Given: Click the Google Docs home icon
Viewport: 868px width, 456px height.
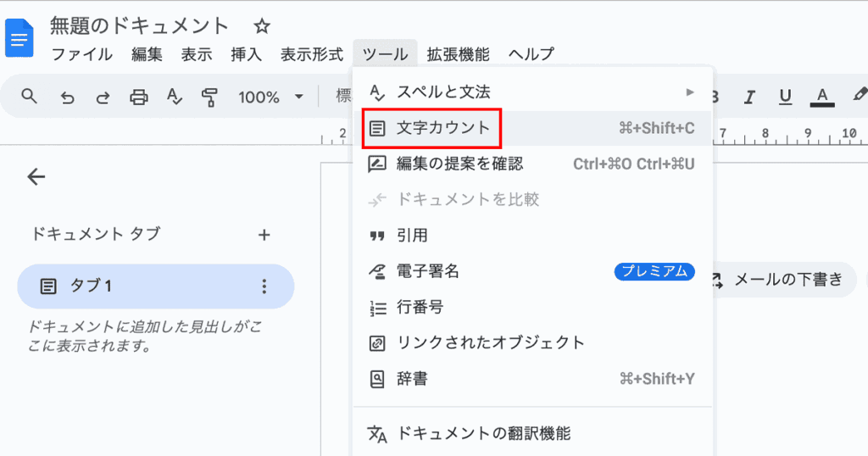Looking at the screenshot, I should pos(19,40).
